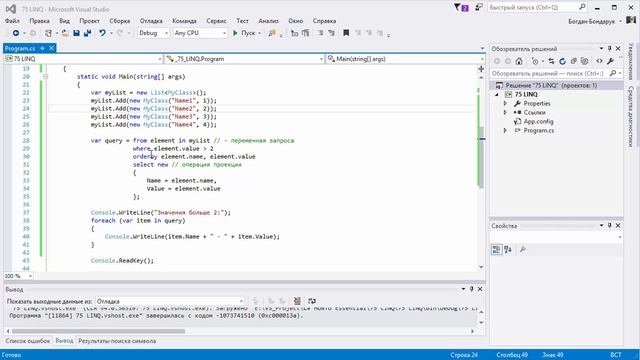640x360 pixels.
Task: Click the View Code angle-brackets icon
Action: click(x=599, y=61)
